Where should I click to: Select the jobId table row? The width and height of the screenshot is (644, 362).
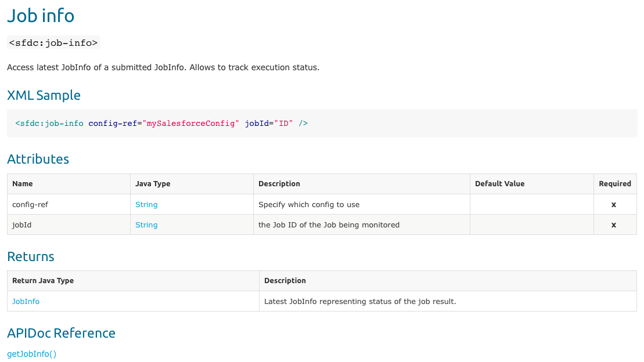point(69,225)
